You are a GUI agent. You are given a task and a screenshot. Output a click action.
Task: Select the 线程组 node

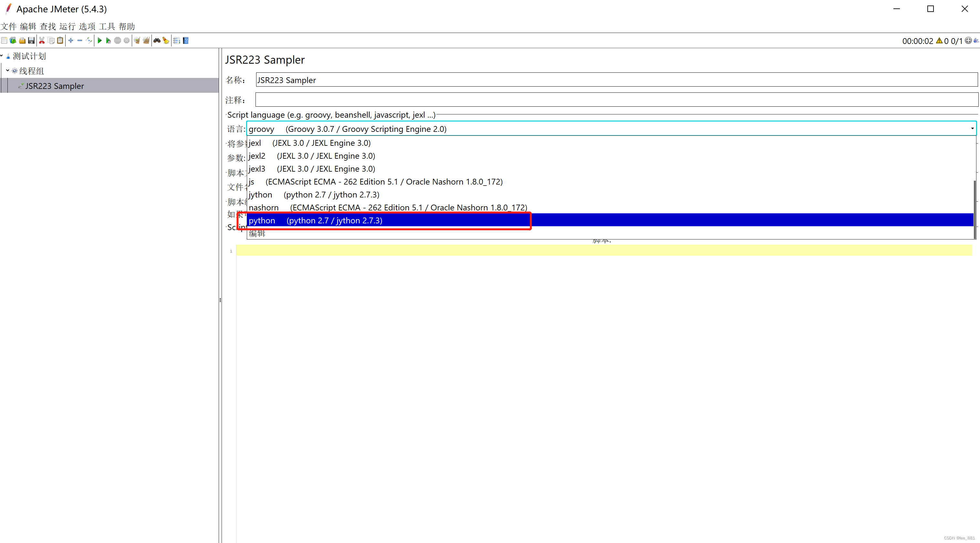click(32, 71)
